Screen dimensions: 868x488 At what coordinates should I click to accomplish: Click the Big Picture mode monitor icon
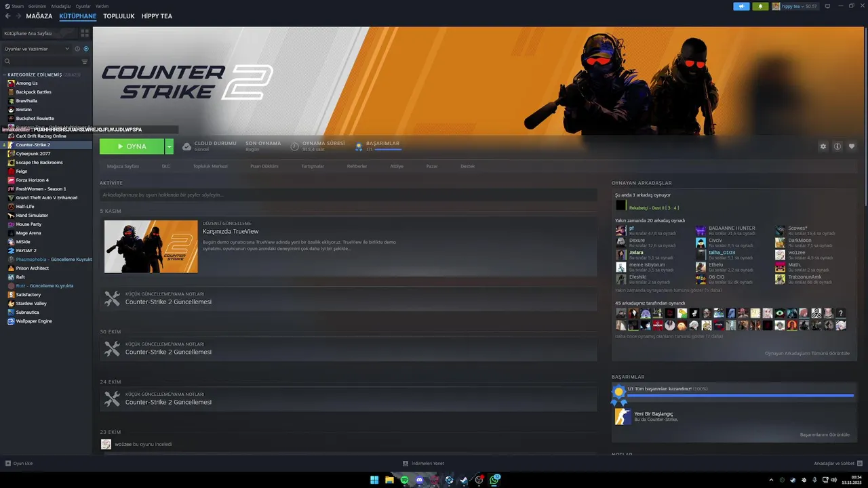827,6
